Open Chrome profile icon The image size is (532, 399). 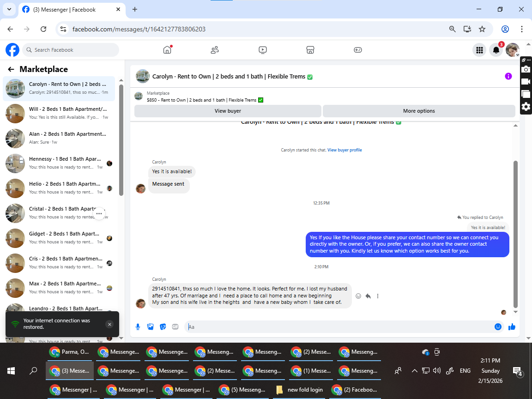505,29
